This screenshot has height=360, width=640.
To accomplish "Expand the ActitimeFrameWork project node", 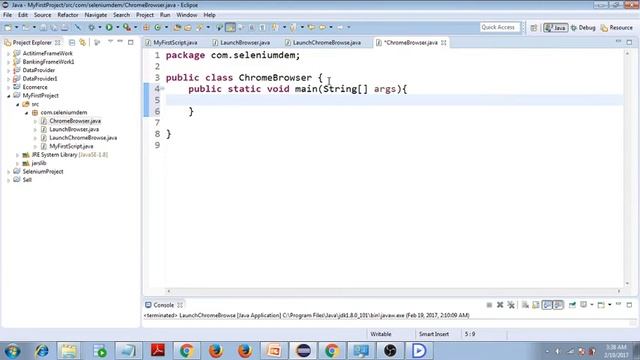I will pos(9,53).
